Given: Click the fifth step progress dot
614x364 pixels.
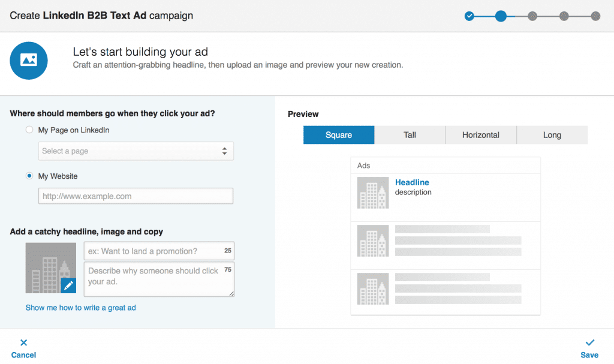Looking at the screenshot, I should tap(595, 16).
